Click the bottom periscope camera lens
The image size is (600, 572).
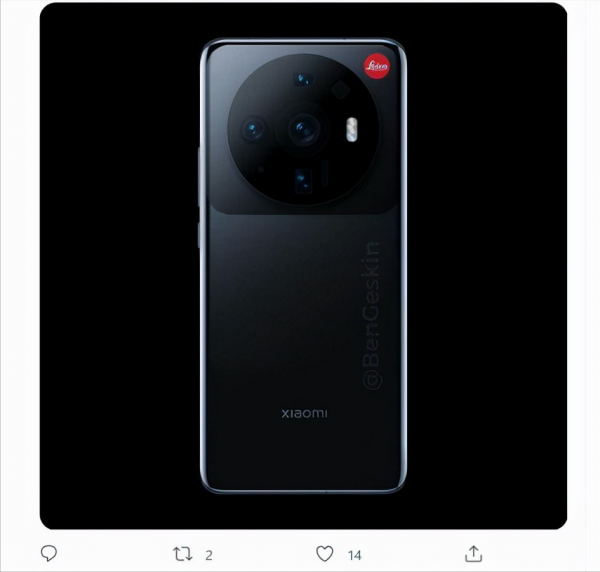point(303,180)
